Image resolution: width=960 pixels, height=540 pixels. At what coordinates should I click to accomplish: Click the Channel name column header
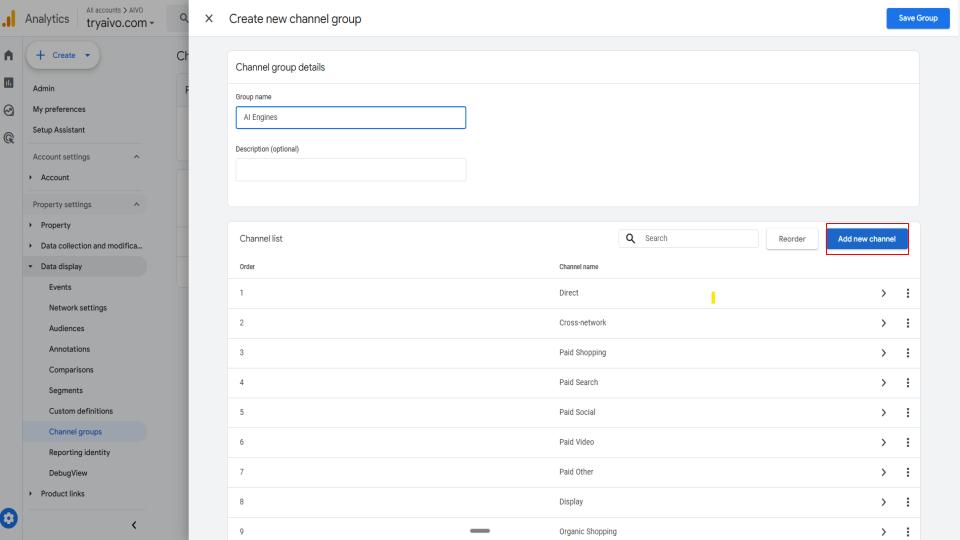coord(579,267)
